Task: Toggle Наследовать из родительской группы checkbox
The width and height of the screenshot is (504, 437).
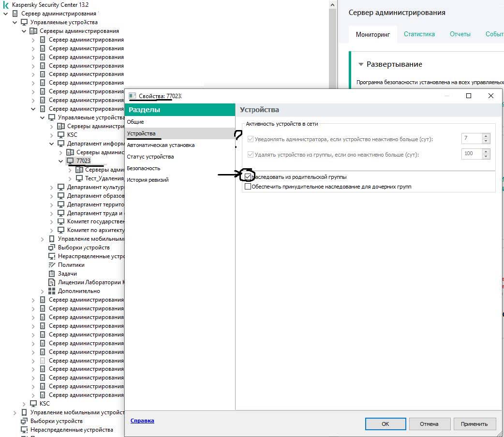Action: 248,177
